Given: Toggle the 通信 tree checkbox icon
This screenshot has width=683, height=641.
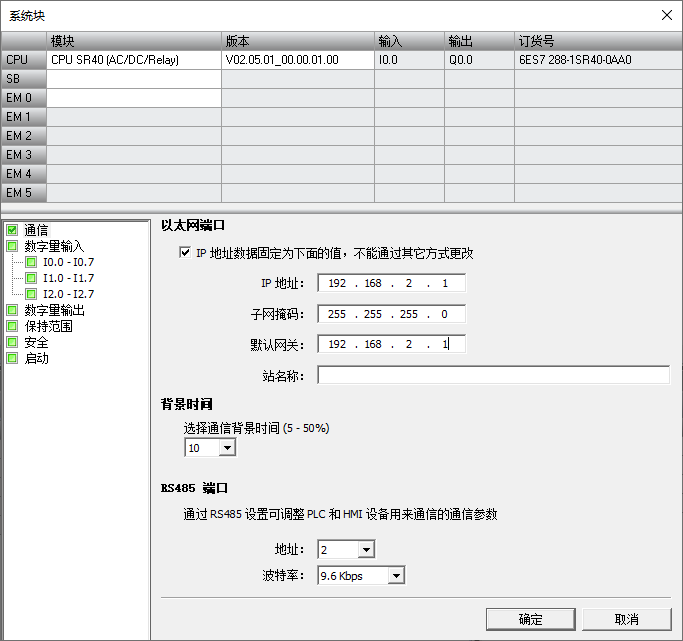Looking at the screenshot, I should [x=12, y=230].
